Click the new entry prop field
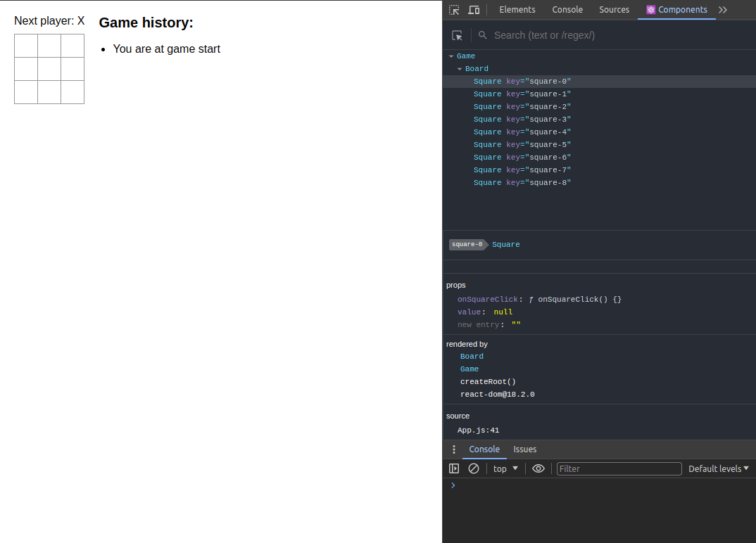This screenshot has height=543, width=756. pos(489,325)
